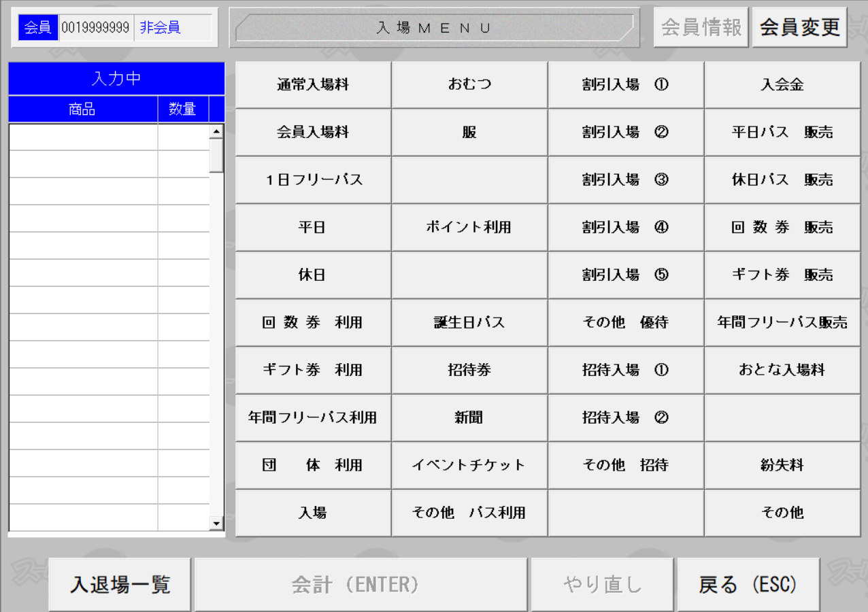This screenshot has width=868, height=612.
Task: Click the list scrollbar down arrow
Action: [x=217, y=524]
